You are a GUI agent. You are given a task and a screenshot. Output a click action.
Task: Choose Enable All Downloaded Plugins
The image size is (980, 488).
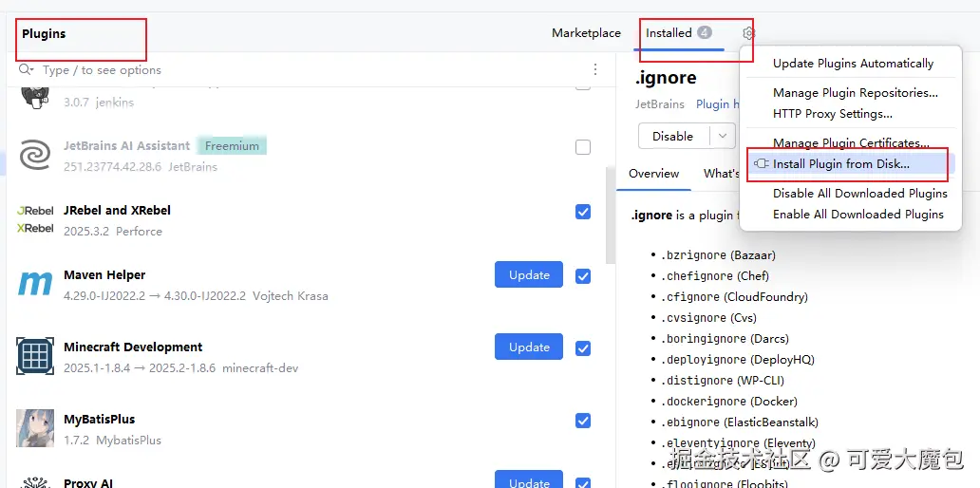tap(858, 215)
